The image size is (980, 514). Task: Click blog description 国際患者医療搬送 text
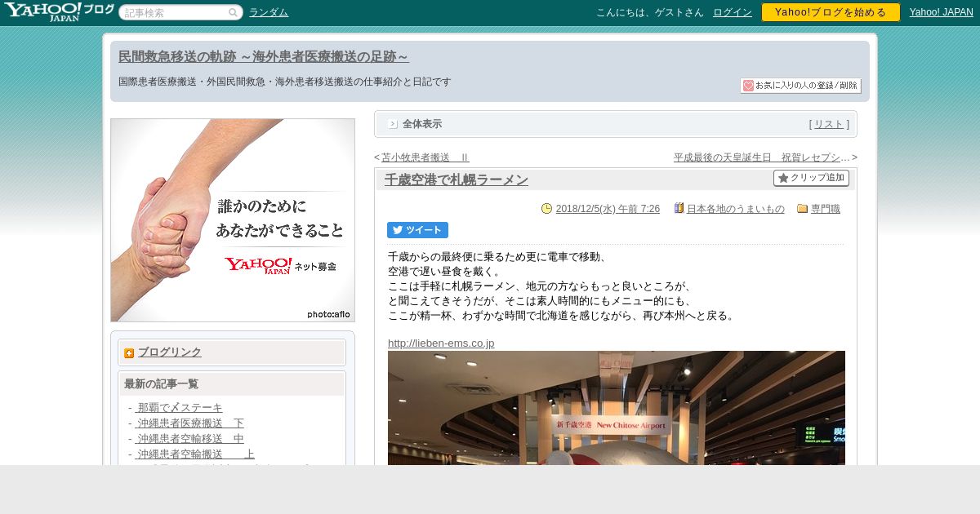pyautogui.click(x=284, y=82)
